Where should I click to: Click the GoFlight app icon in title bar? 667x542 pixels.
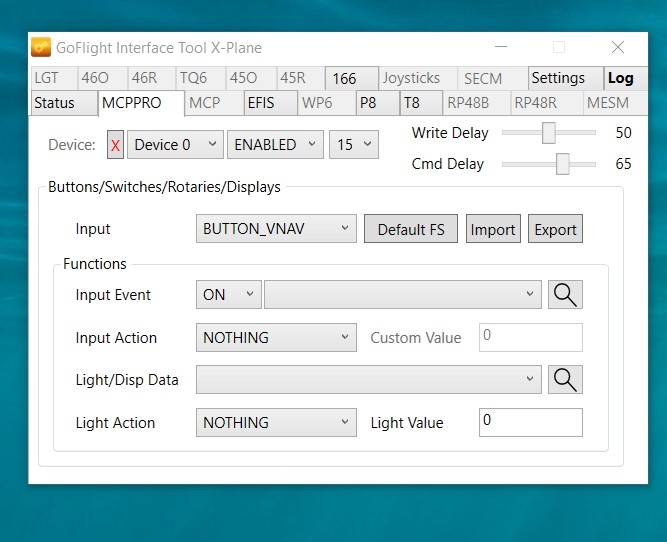(41, 47)
